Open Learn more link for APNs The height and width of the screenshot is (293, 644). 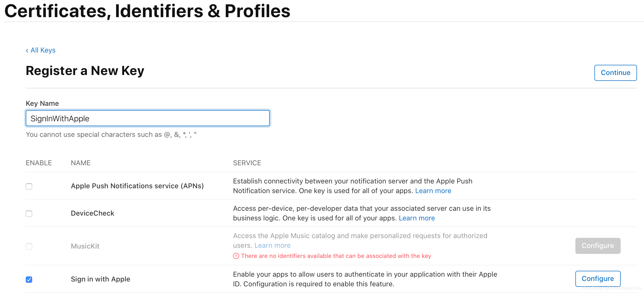pyautogui.click(x=433, y=191)
